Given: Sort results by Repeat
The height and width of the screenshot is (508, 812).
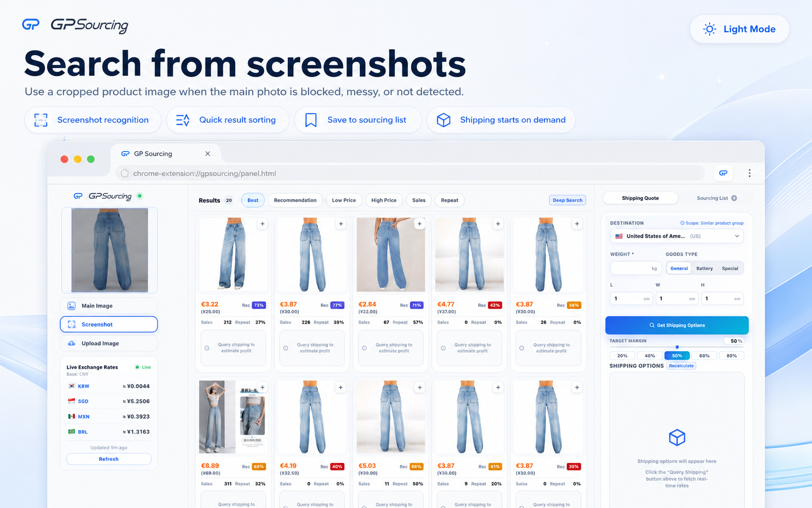Looking at the screenshot, I should [x=450, y=200].
